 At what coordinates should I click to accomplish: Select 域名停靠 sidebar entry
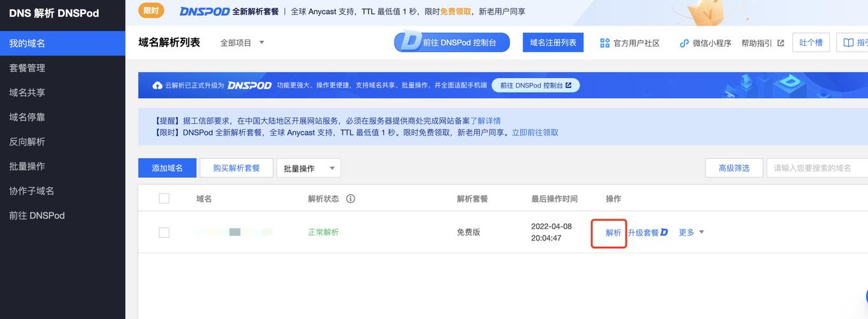point(62,117)
